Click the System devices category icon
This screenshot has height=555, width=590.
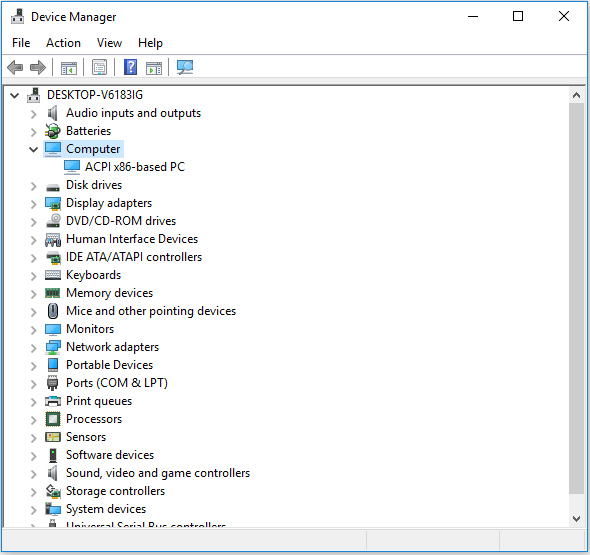pyautogui.click(x=53, y=509)
